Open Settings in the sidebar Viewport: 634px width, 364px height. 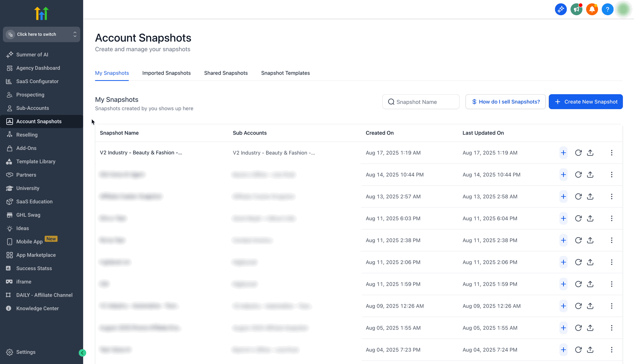(26, 352)
